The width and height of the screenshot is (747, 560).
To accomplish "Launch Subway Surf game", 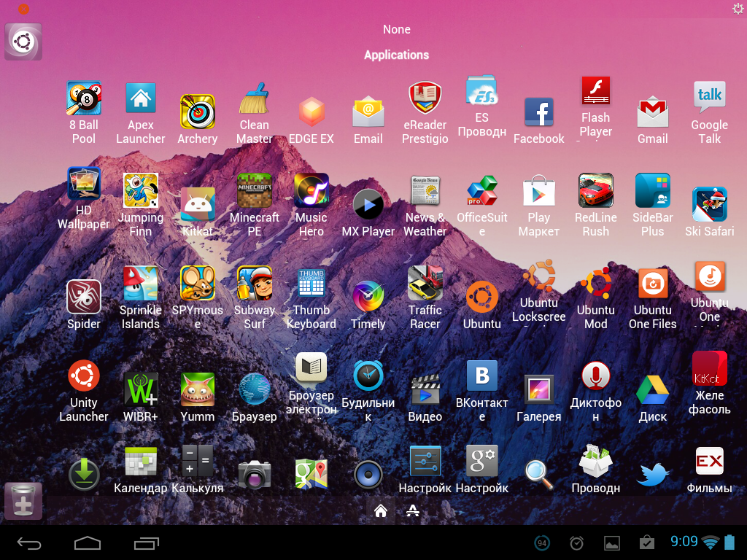I will [255, 284].
